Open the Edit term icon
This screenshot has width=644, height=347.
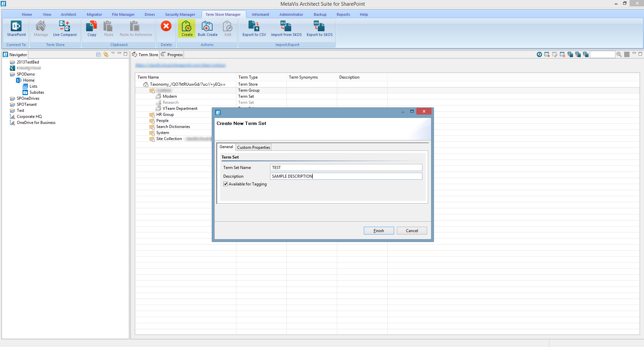(228, 28)
